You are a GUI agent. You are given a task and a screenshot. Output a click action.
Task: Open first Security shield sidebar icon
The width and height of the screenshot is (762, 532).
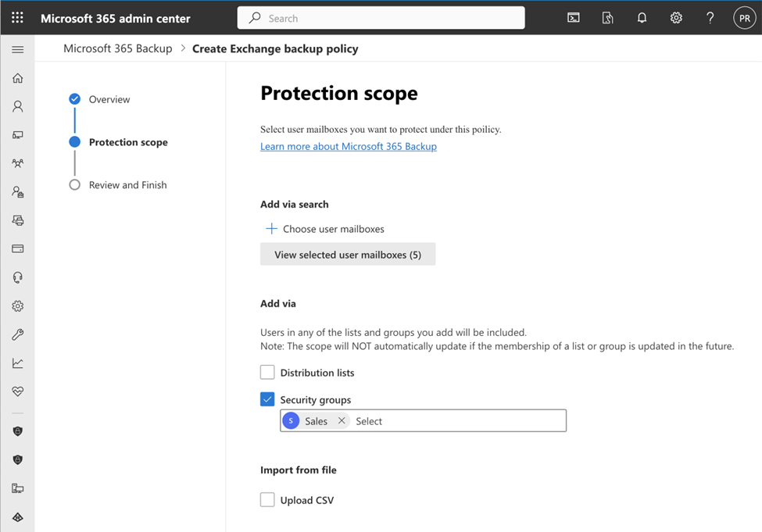17,431
